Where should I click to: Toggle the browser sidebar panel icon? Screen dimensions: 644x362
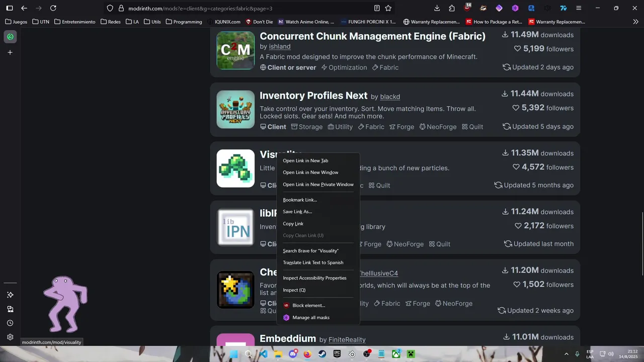[x=10, y=8]
